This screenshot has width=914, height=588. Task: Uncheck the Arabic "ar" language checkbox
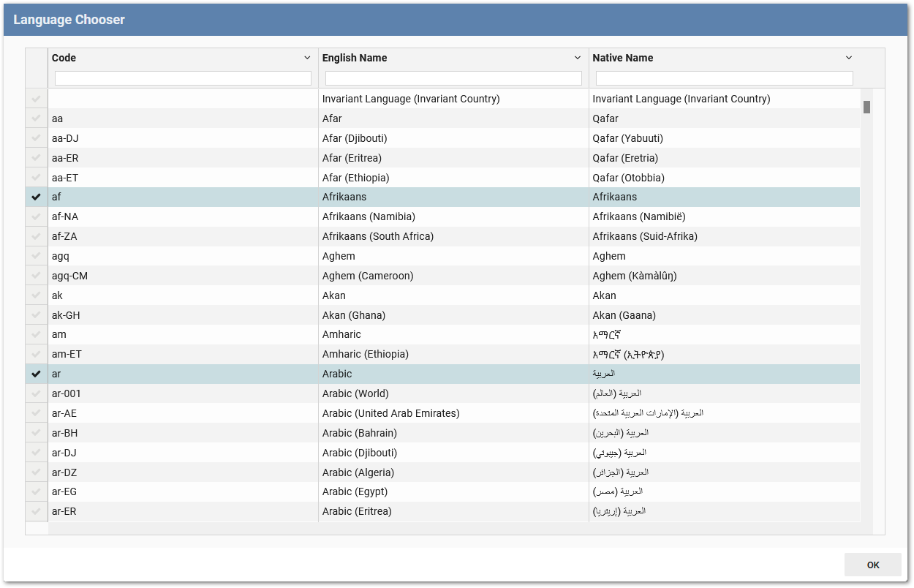coord(36,374)
